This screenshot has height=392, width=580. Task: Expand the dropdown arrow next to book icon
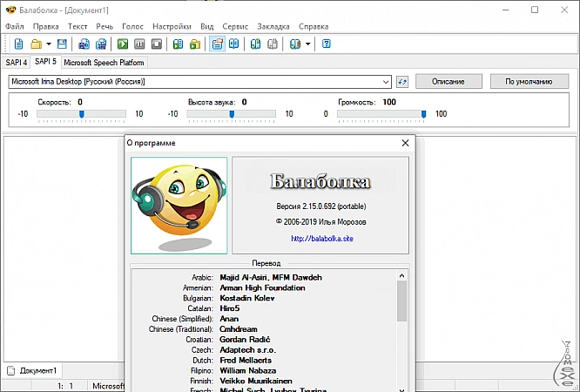307,44
